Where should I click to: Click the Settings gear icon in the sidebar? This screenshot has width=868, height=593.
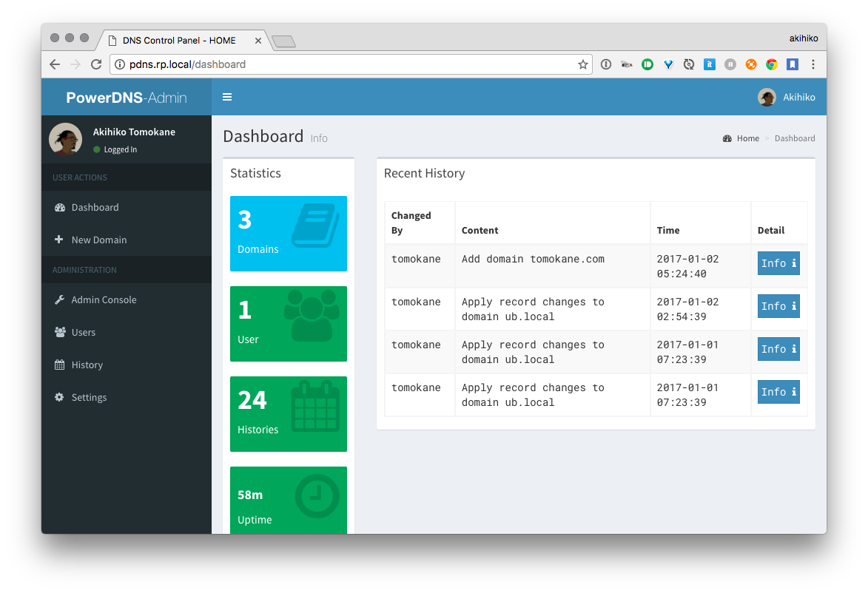click(x=59, y=397)
